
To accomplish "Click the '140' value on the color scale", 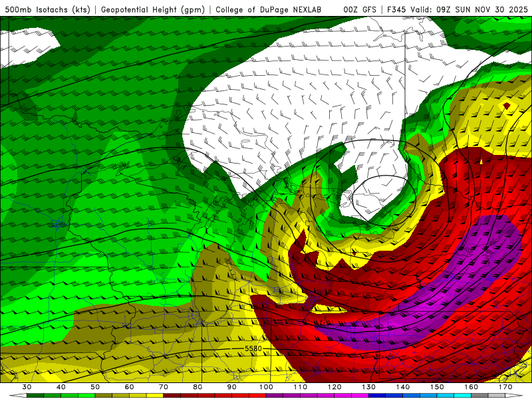I will point(403,387).
